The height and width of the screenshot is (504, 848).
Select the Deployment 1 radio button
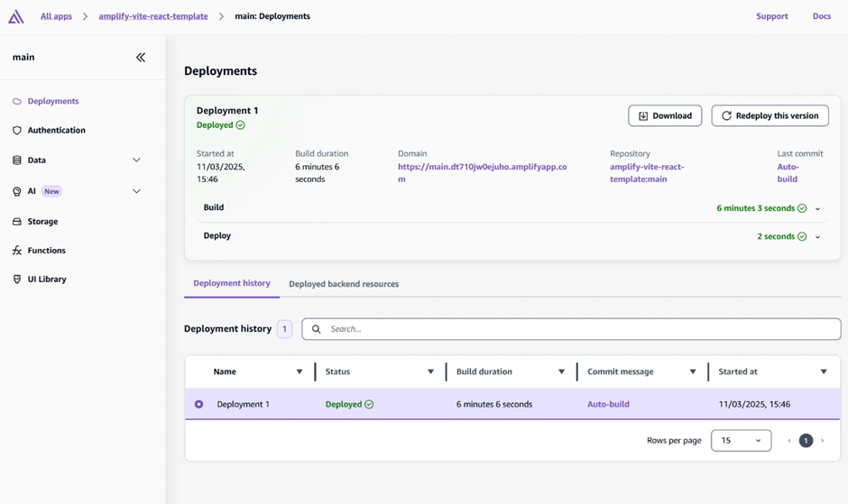click(x=198, y=404)
